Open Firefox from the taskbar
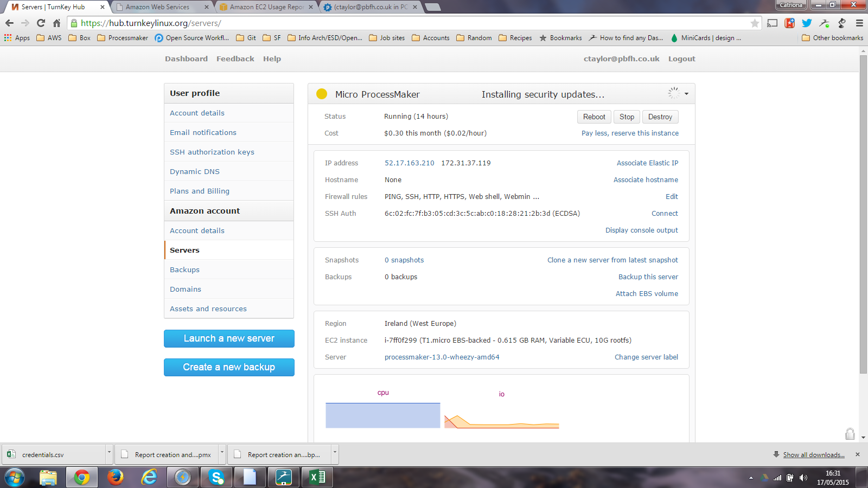Image resolution: width=868 pixels, height=488 pixels. (x=115, y=477)
